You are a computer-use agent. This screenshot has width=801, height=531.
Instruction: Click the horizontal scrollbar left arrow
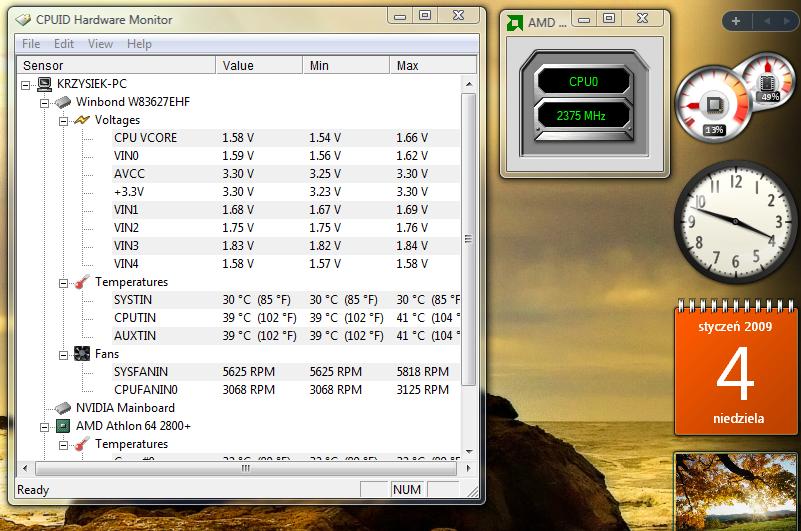point(25,468)
